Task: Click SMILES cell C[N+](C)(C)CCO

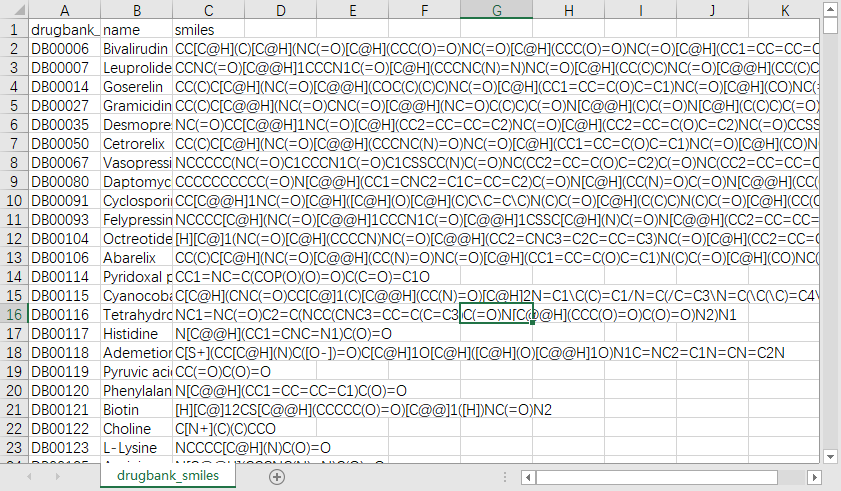Action: coord(209,429)
